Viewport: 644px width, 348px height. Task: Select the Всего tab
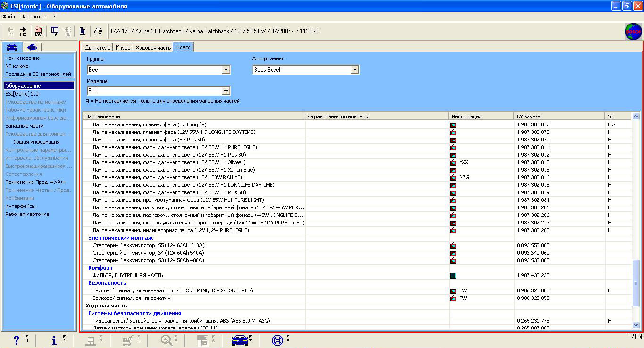(x=183, y=47)
